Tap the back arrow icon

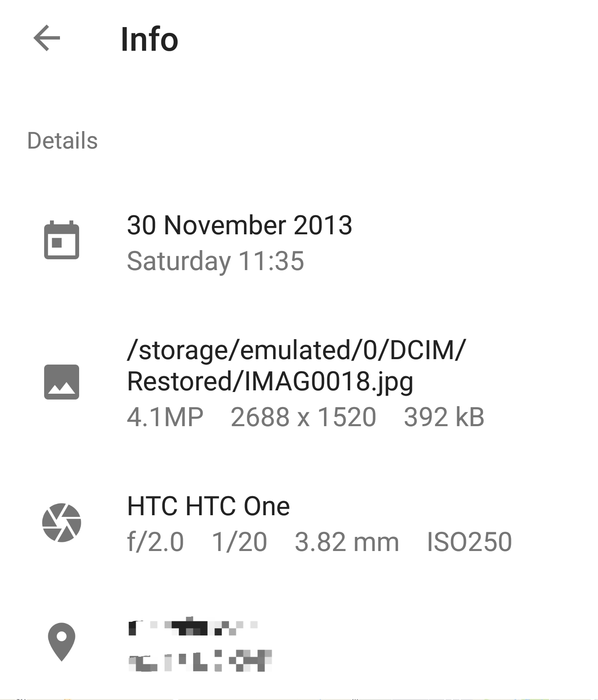click(47, 38)
